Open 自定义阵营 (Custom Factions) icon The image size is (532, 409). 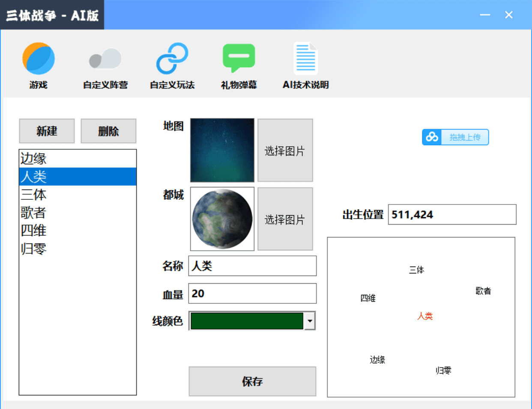105,59
